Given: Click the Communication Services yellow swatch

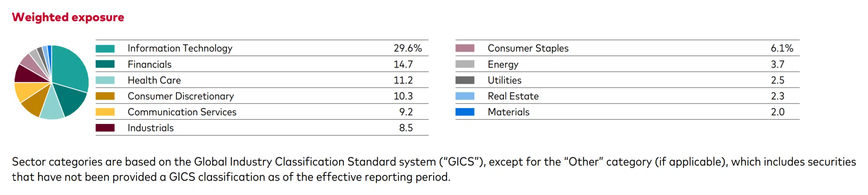Looking at the screenshot, I should (105, 112).
